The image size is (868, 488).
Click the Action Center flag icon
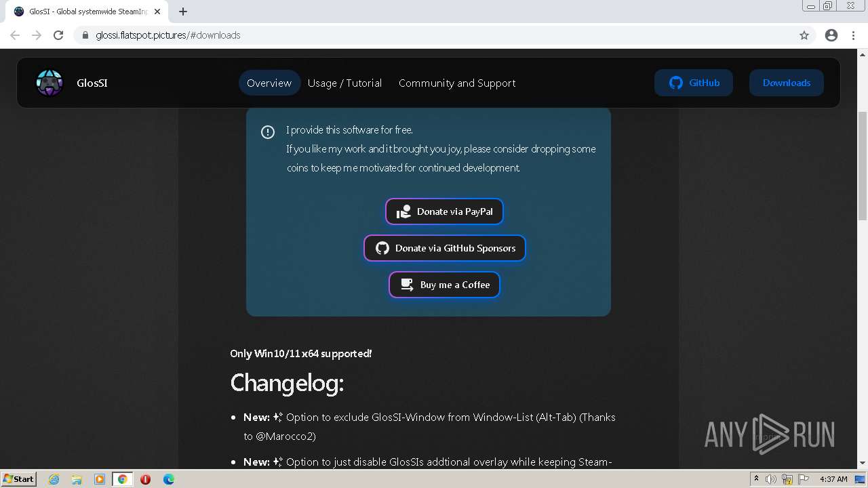point(803,479)
